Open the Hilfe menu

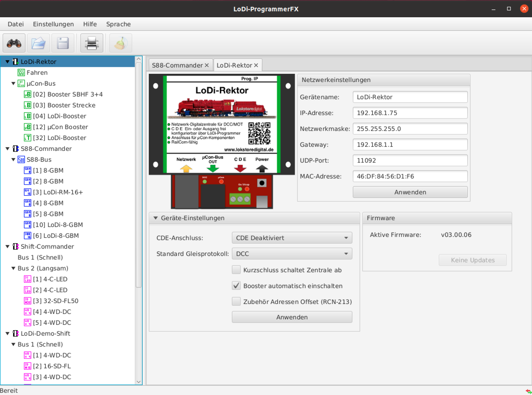tap(90, 24)
